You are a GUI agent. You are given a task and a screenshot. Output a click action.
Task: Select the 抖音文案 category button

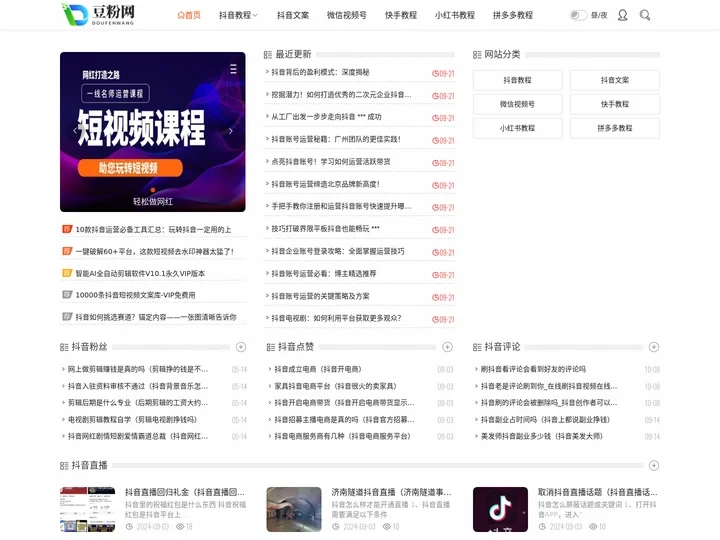point(615,80)
